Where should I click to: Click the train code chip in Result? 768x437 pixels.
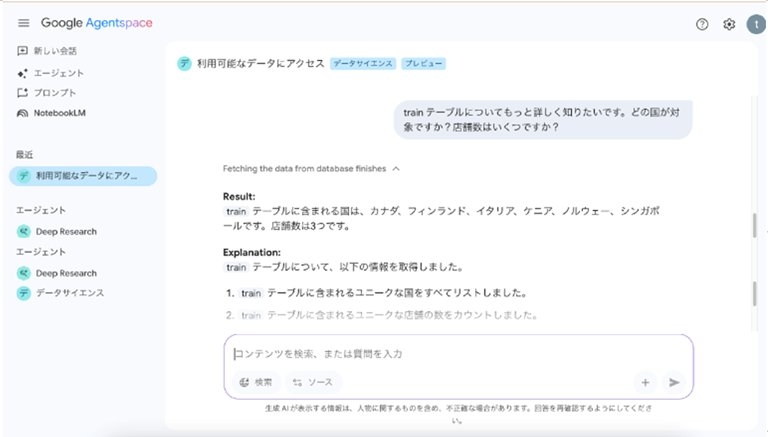(x=236, y=211)
